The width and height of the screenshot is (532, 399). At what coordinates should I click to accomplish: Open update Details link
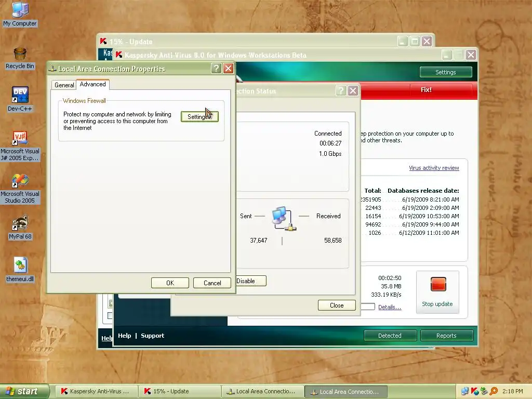pyautogui.click(x=390, y=307)
